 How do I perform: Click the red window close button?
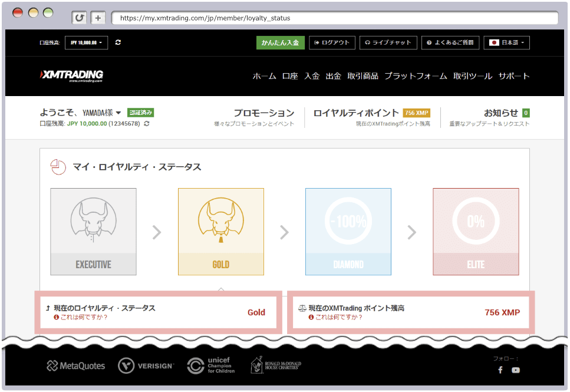click(18, 13)
